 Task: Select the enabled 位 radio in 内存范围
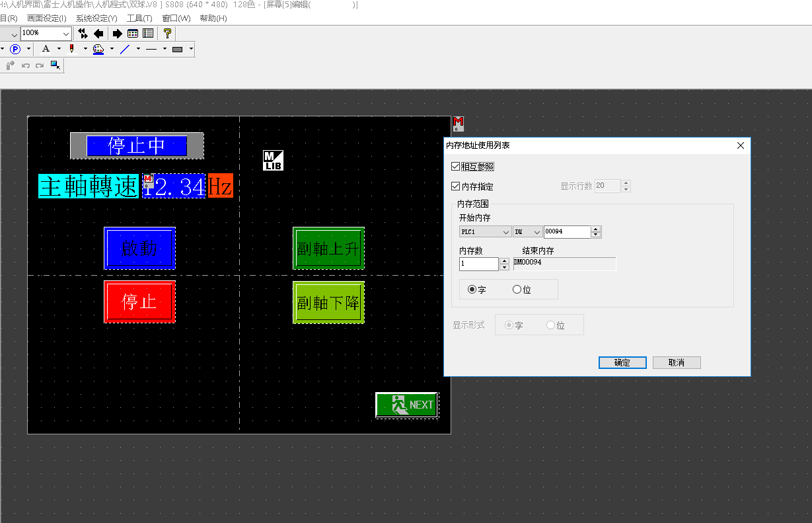pos(517,290)
